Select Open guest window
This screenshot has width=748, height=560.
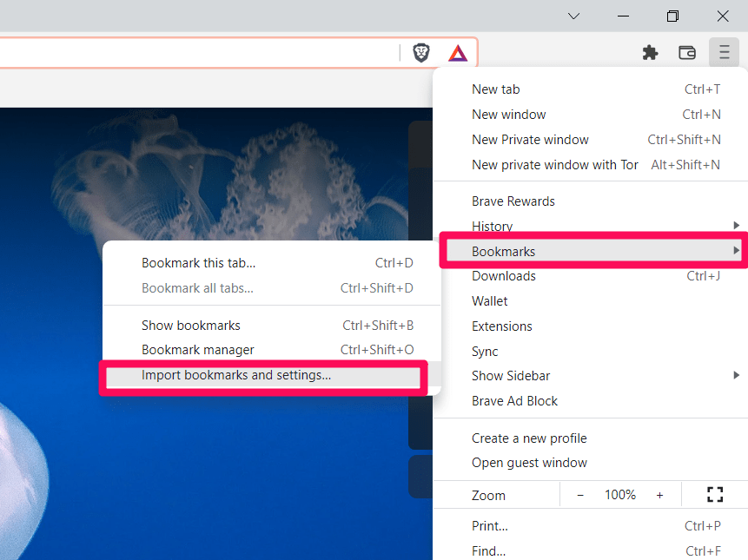click(590, 463)
